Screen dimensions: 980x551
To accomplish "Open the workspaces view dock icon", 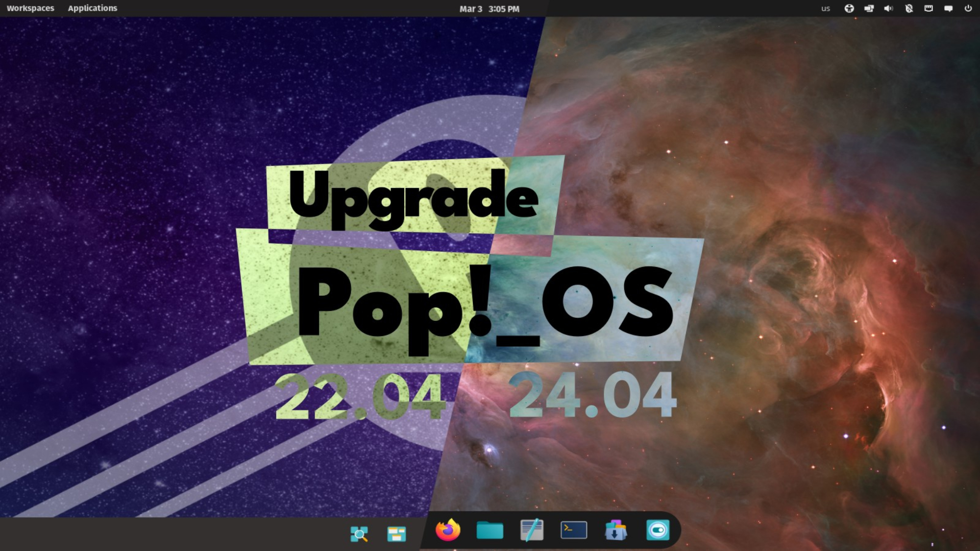I will tap(396, 533).
